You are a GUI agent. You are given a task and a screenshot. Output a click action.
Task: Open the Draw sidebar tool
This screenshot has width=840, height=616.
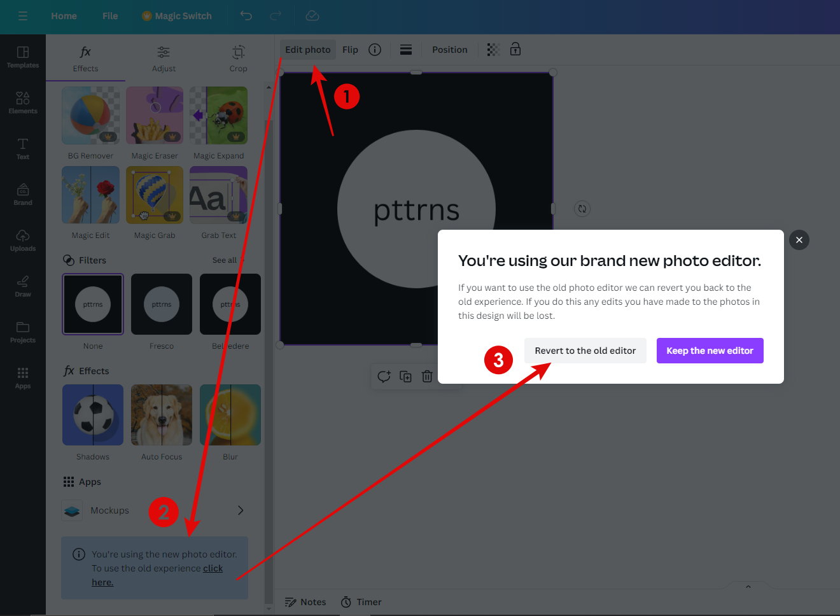(x=23, y=286)
